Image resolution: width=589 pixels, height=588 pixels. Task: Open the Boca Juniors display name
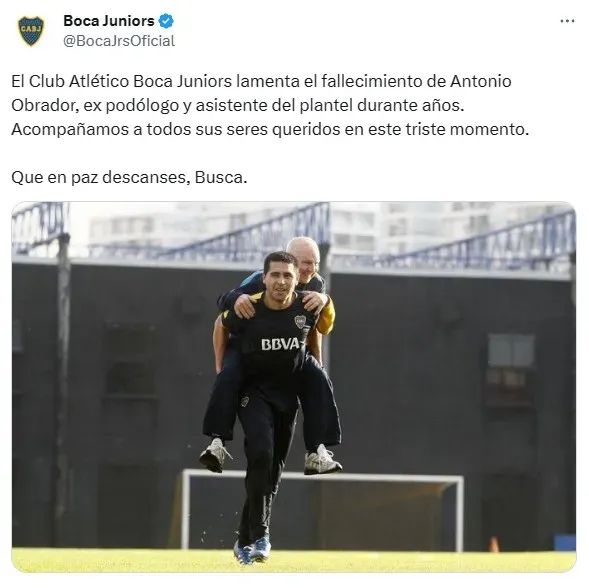point(109,21)
